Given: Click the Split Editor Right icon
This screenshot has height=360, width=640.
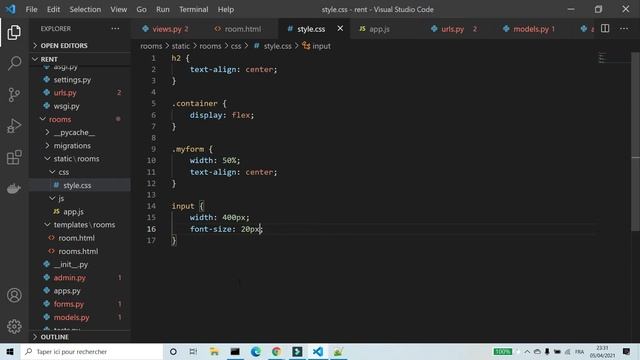Looking at the screenshot, I should [x=605, y=29].
